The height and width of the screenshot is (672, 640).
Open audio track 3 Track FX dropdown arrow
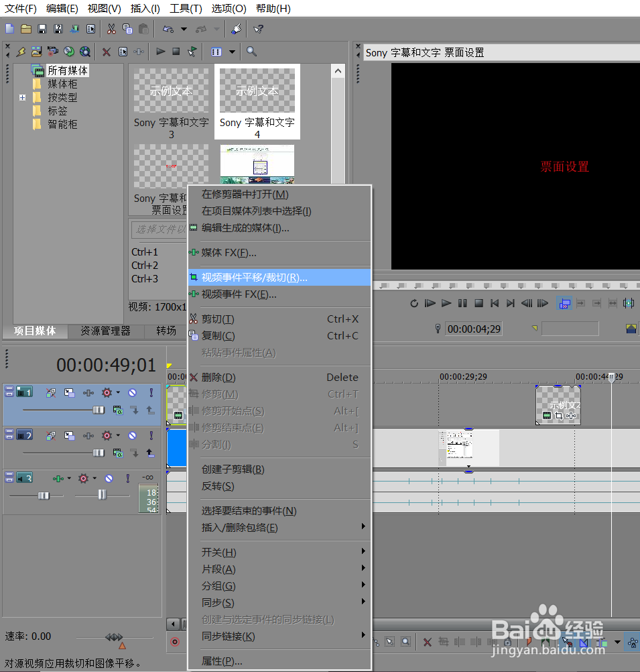point(69,478)
